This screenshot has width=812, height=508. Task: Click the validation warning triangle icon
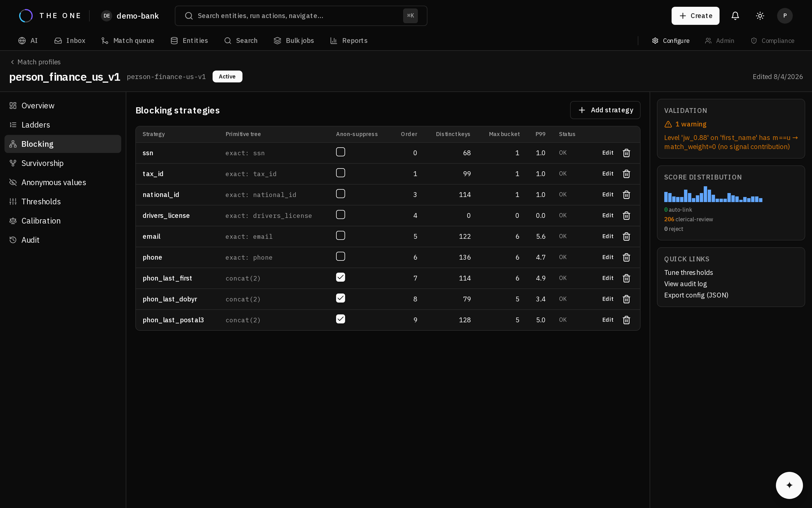(x=668, y=124)
